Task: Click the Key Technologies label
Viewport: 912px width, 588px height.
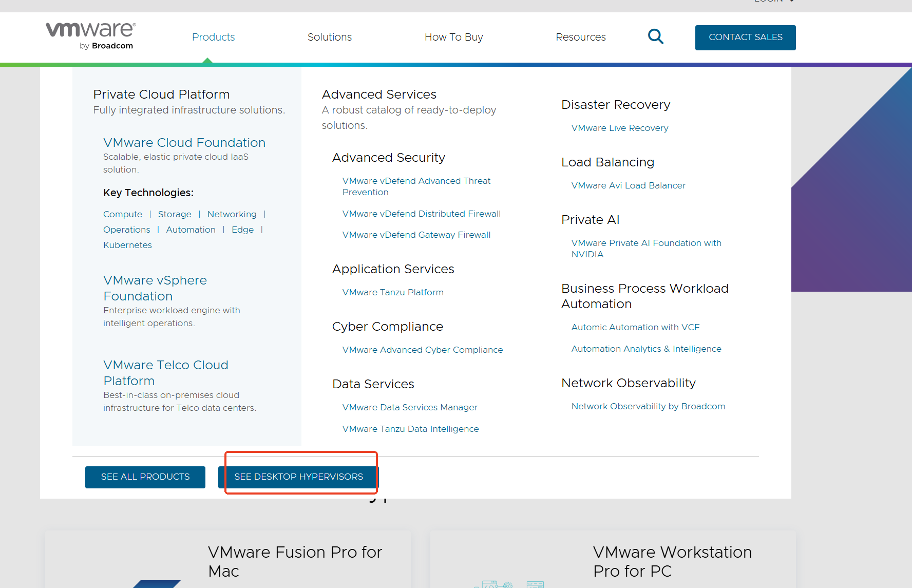Action: pos(148,193)
